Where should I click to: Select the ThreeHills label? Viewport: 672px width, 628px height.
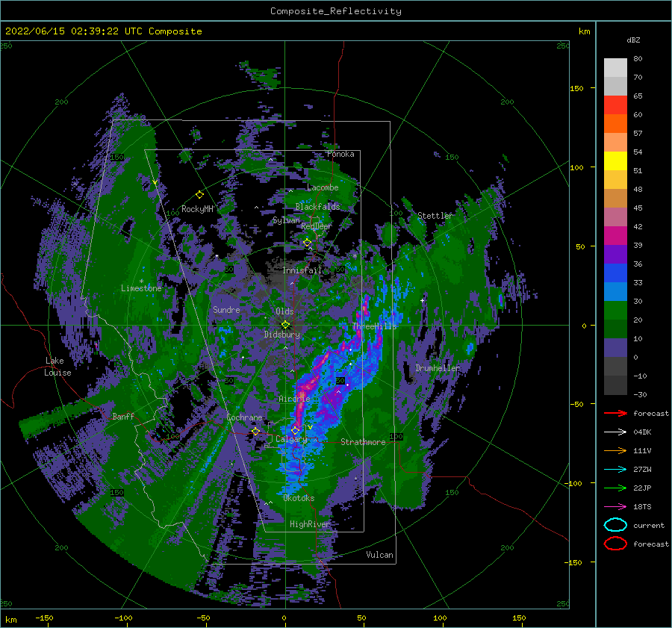point(375,326)
